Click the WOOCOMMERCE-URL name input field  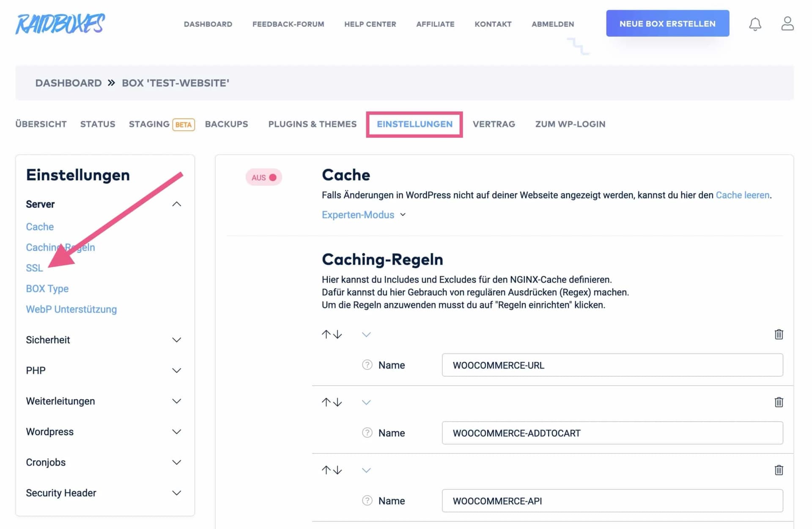pos(612,365)
